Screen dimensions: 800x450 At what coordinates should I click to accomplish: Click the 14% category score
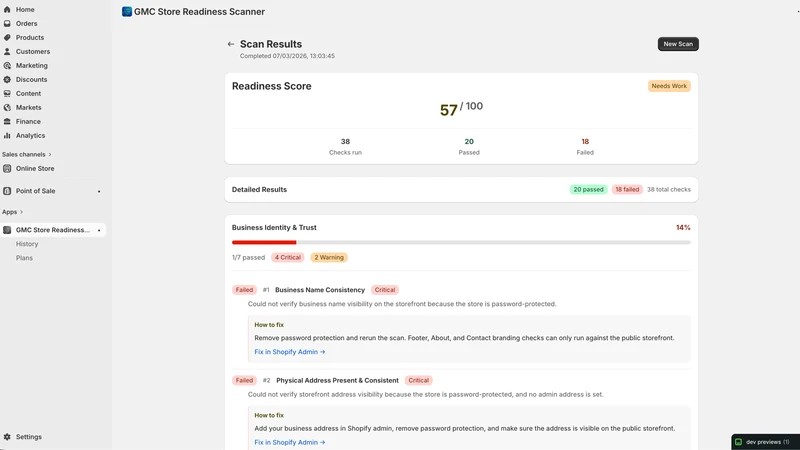tap(683, 228)
